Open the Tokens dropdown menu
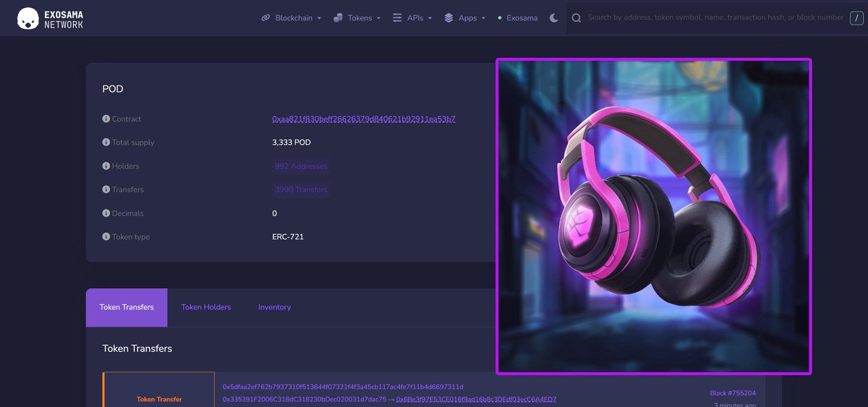 [x=357, y=18]
